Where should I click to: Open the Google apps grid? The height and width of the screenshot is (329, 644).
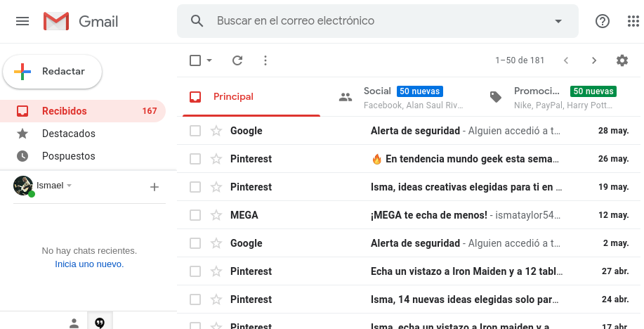click(x=632, y=21)
